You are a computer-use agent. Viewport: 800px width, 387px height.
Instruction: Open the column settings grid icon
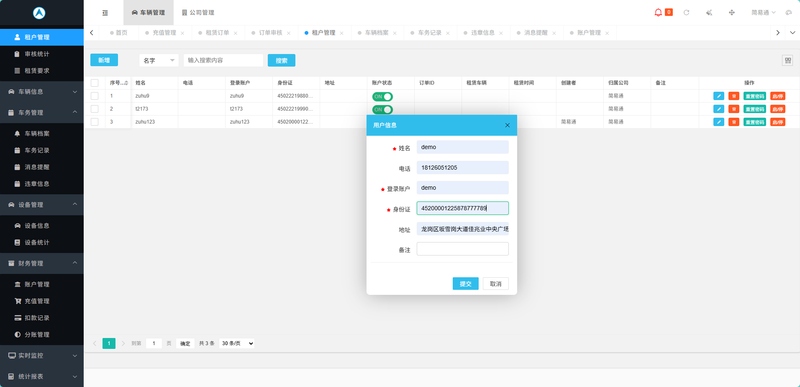click(x=787, y=60)
